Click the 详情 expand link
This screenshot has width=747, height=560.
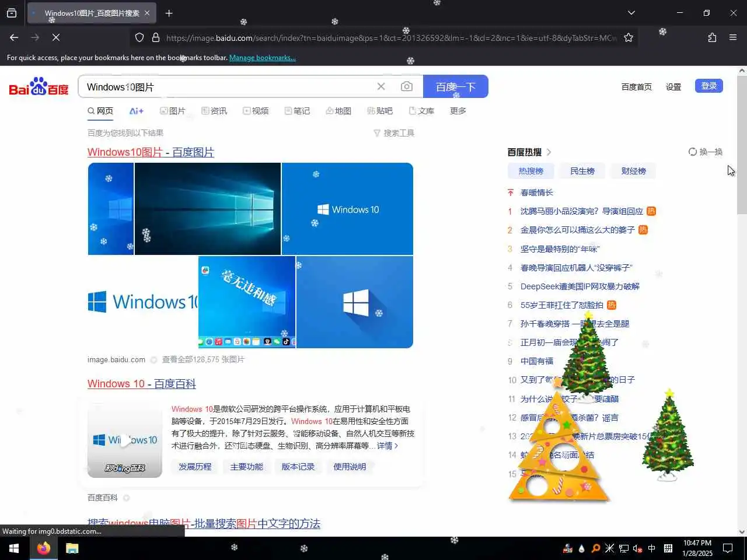[388, 446]
